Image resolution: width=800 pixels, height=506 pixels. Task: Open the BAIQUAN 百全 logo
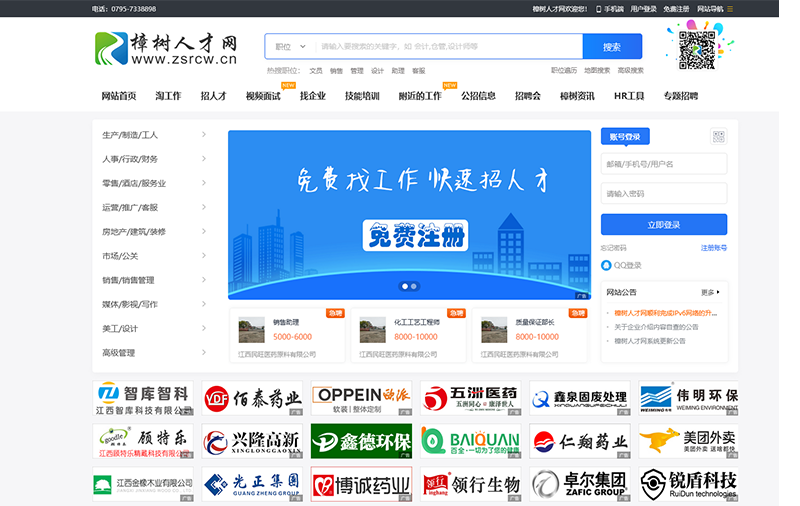click(x=470, y=441)
